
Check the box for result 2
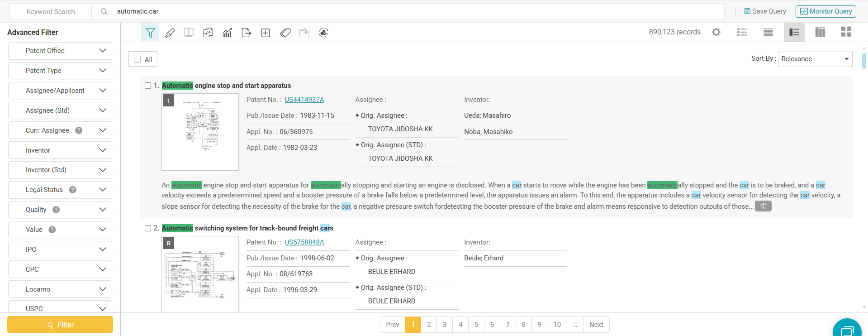(148, 228)
